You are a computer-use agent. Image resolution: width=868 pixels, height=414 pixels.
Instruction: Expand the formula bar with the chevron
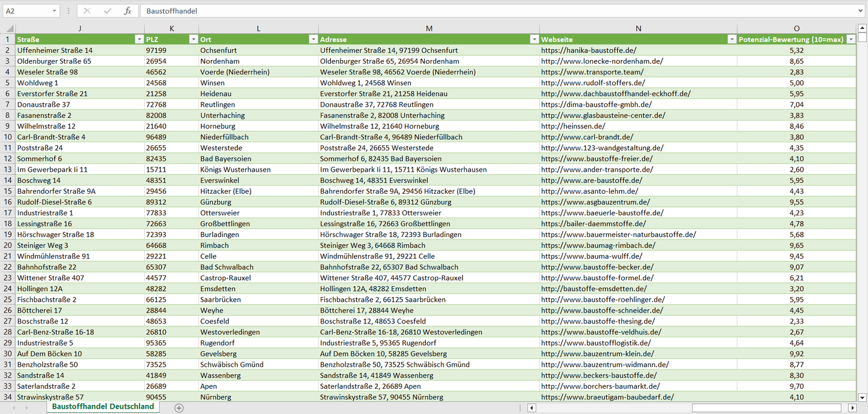pos(861,11)
